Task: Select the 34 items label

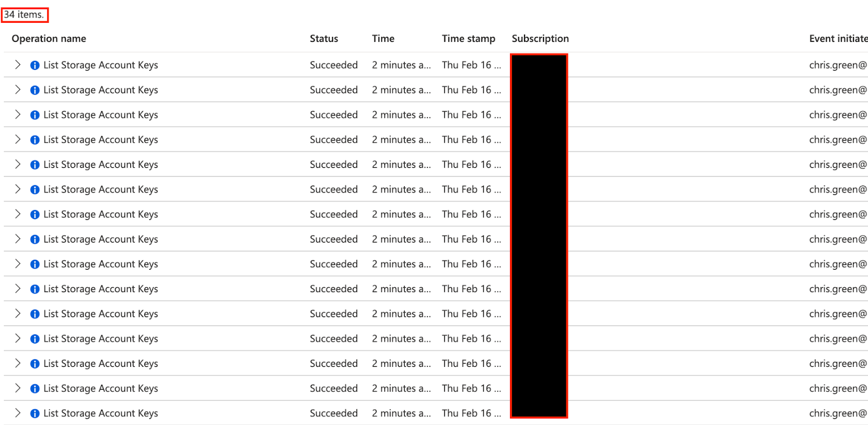Action: pyautogui.click(x=24, y=15)
